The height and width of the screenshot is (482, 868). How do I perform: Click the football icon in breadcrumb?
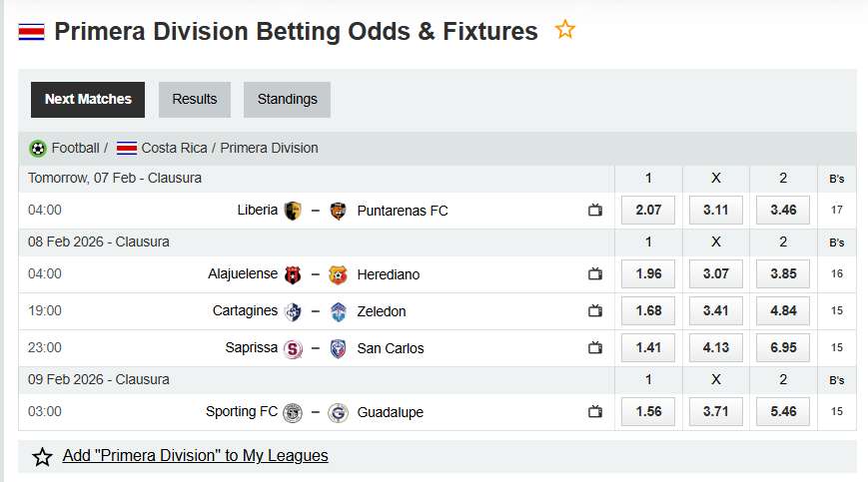38,149
